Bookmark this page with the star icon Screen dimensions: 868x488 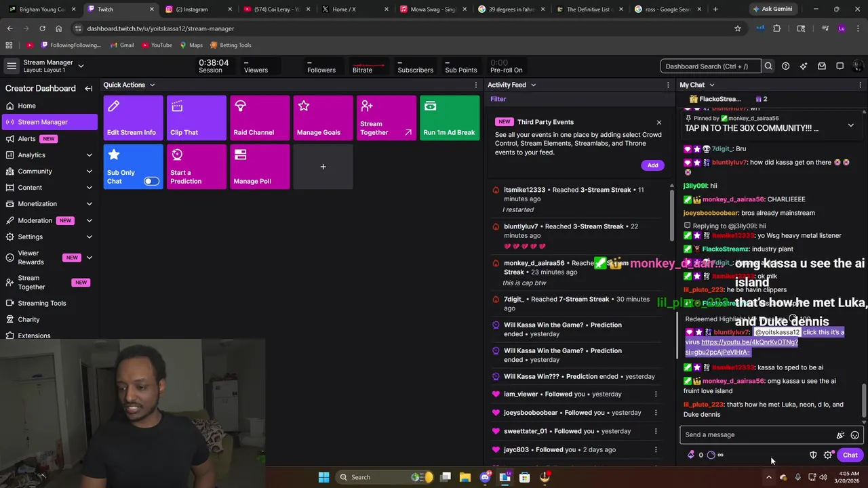click(x=738, y=28)
